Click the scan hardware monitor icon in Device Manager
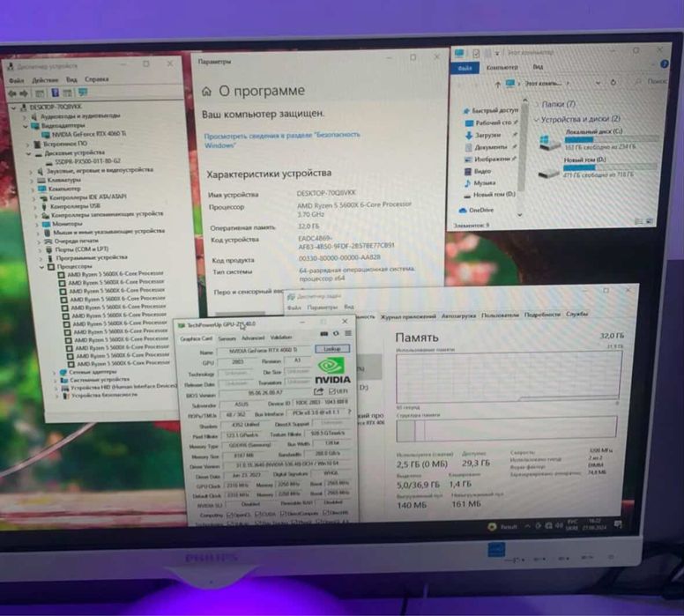 click(83, 92)
